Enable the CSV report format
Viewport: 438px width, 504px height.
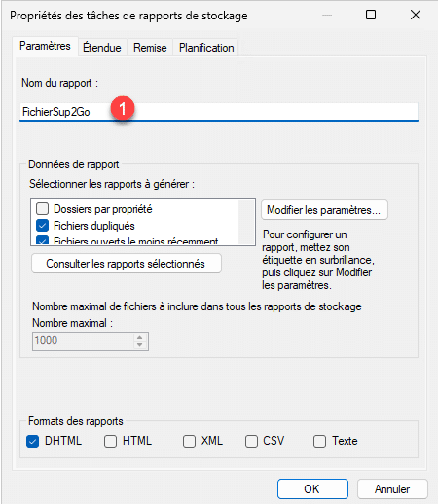[251, 441]
